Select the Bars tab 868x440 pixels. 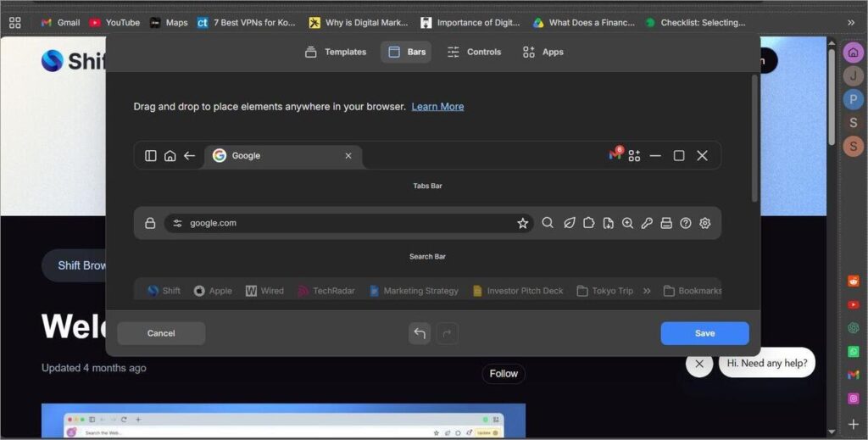click(406, 52)
